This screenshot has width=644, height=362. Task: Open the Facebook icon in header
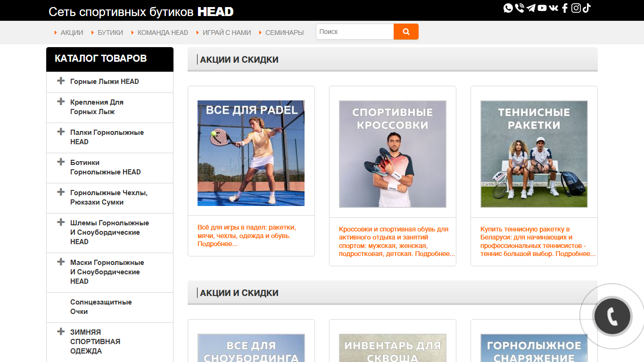click(x=565, y=8)
